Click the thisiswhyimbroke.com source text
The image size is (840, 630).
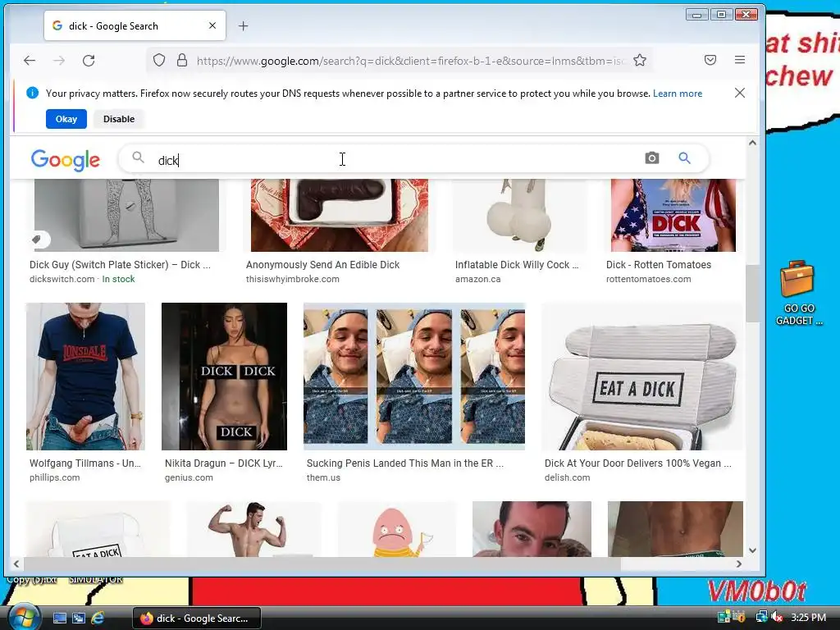click(293, 279)
